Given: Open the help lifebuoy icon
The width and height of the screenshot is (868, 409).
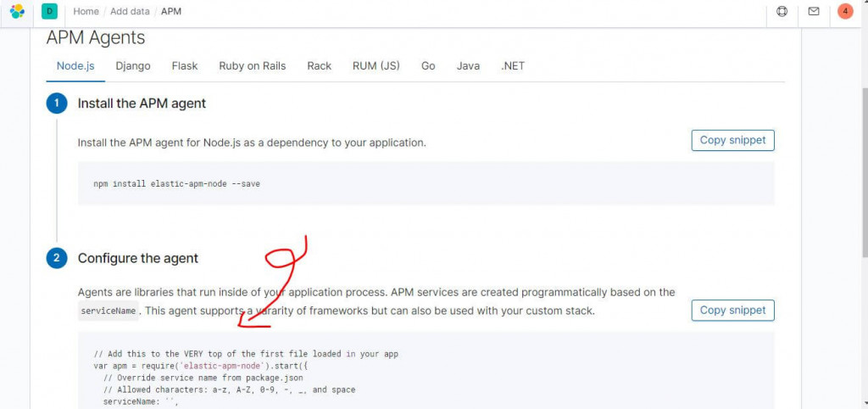Looking at the screenshot, I should tap(782, 11).
